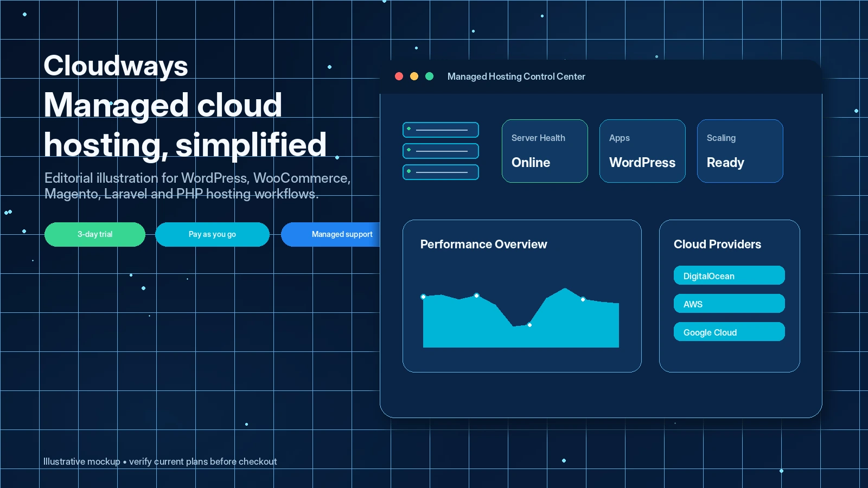
Task: Pick the Google Cloud provider
Action: 729,332
